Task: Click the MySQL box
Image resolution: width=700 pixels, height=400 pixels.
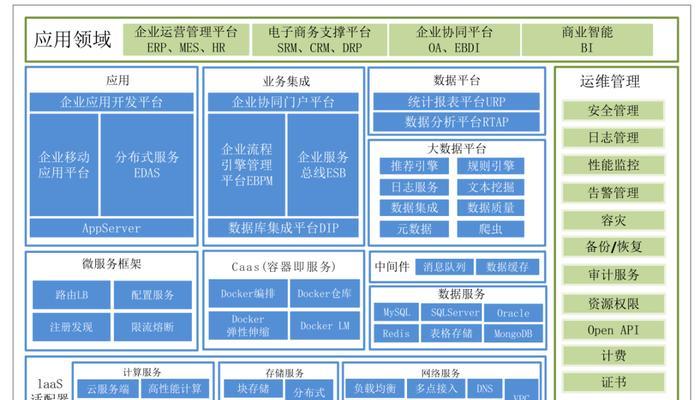Action: (396, 312)
